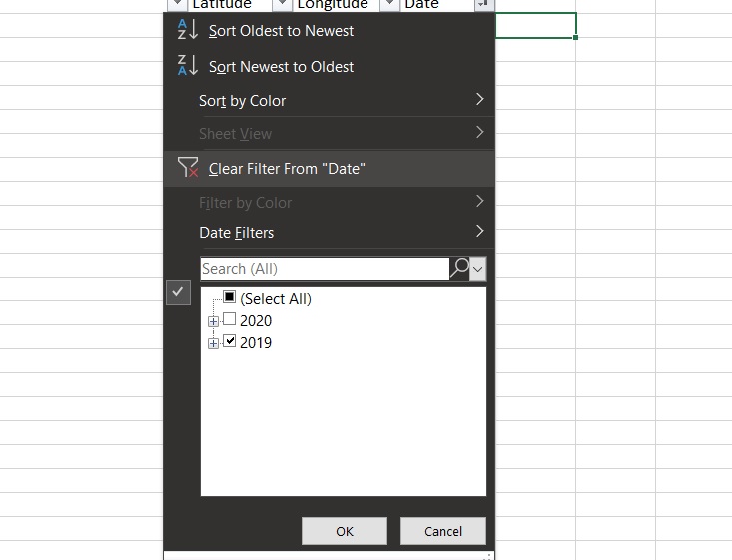Expand the 2020 tree node

pos(213,321)
